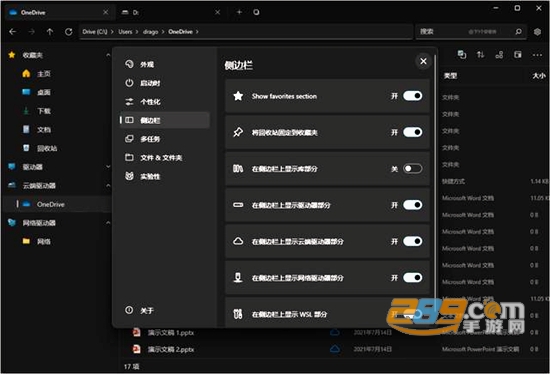The height and width of the screenshot is (374, 550).
Task: Sort by the Type column header
Action: [x=450, y=76]
